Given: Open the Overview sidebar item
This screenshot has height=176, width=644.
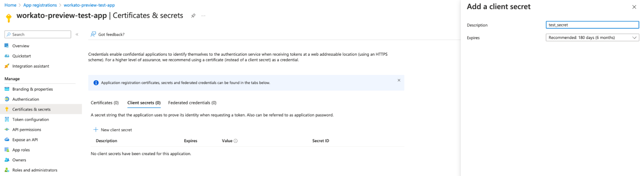Looking at the screenshot, I should click(21, 46).
